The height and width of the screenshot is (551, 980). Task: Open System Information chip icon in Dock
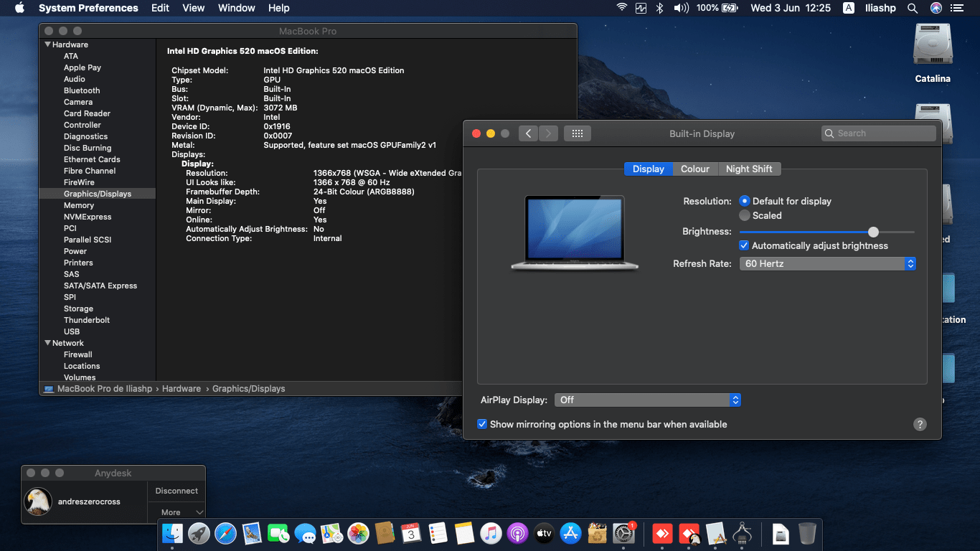[x=743, y=533]
